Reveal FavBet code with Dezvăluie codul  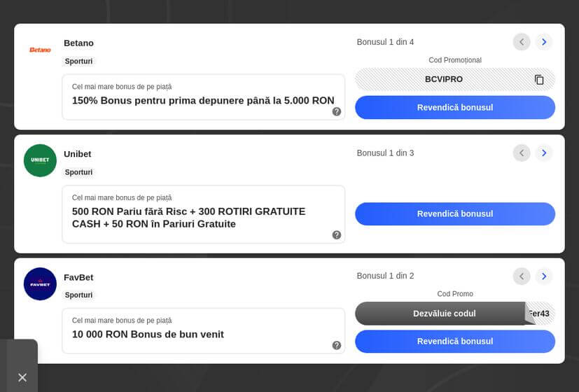tap(444, 314)
